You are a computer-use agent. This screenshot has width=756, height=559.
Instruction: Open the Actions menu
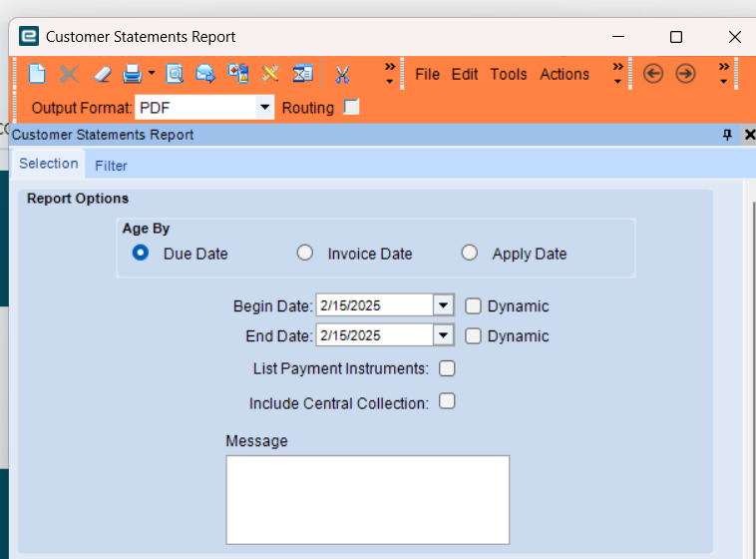[x=565, y=74]
